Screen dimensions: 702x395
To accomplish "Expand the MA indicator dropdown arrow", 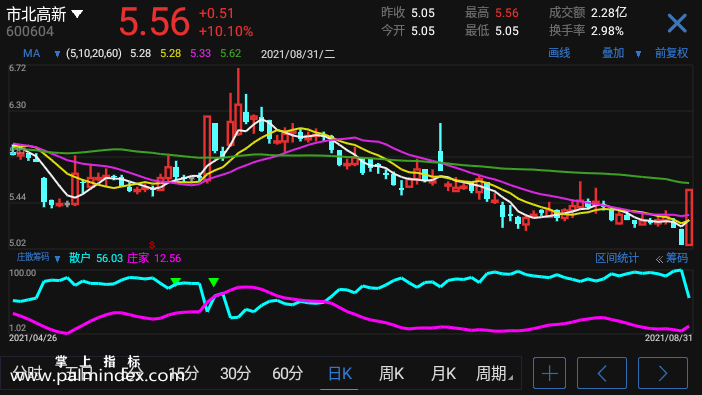I will (57, 54).
